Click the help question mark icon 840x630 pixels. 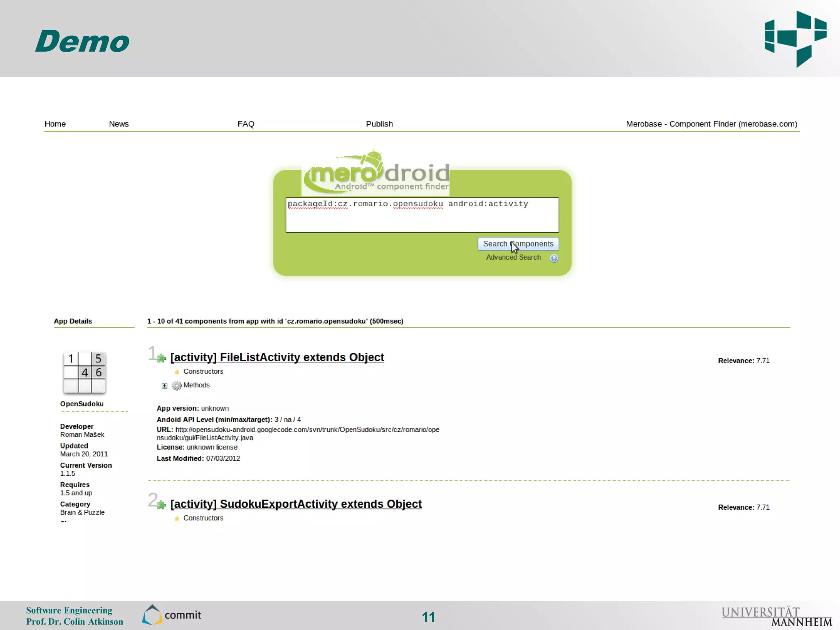(554, 258)
